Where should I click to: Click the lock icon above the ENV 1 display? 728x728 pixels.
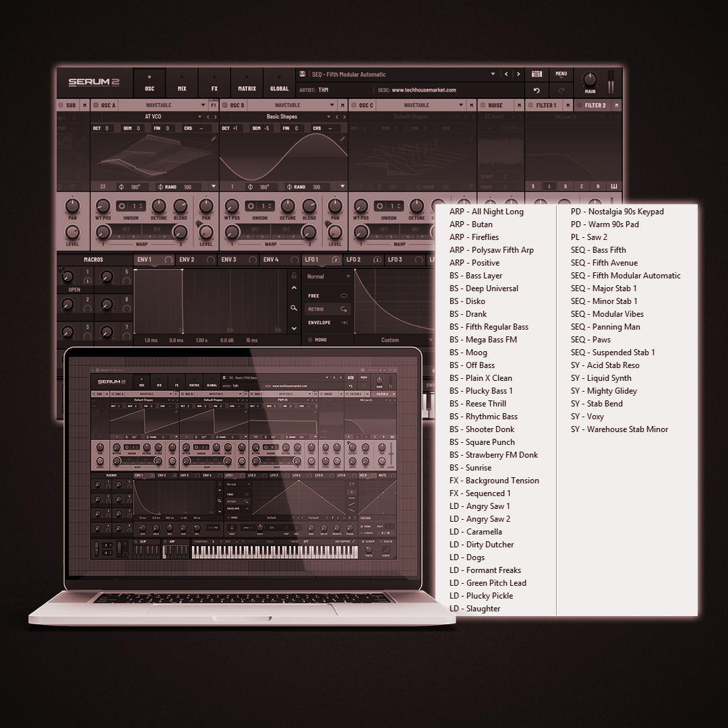pyautogui.click(x=293, y=276)
